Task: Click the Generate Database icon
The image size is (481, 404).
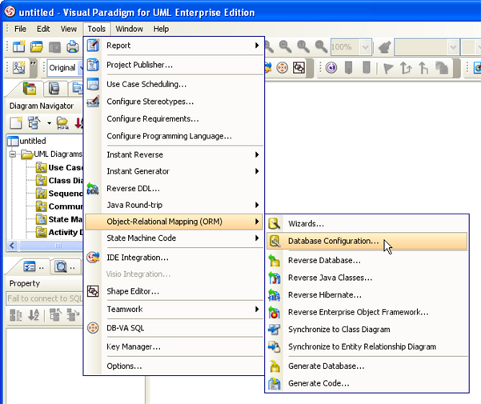Action: pyautogui.click(x=274, y=366)
